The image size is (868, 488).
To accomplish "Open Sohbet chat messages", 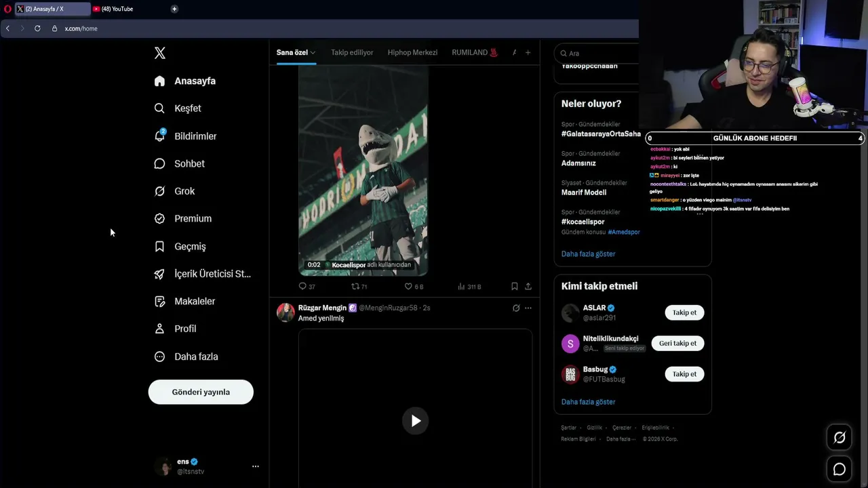I will 180,163.
